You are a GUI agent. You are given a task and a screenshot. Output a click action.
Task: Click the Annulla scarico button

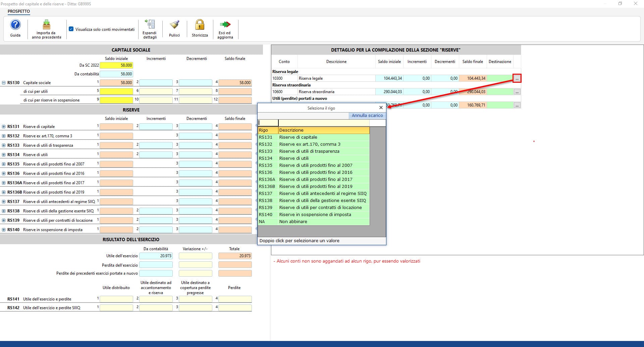tap(367, 116)
